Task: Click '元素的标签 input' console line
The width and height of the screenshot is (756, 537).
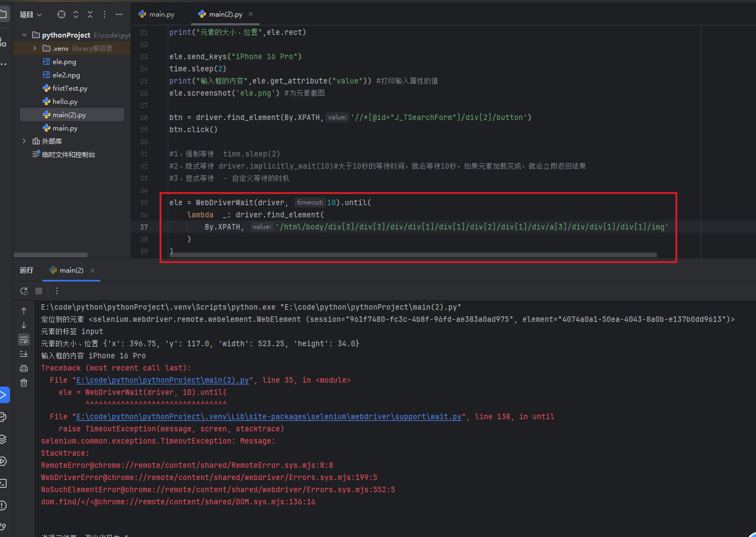Action: pyautogui.click(x=72, y=331)
